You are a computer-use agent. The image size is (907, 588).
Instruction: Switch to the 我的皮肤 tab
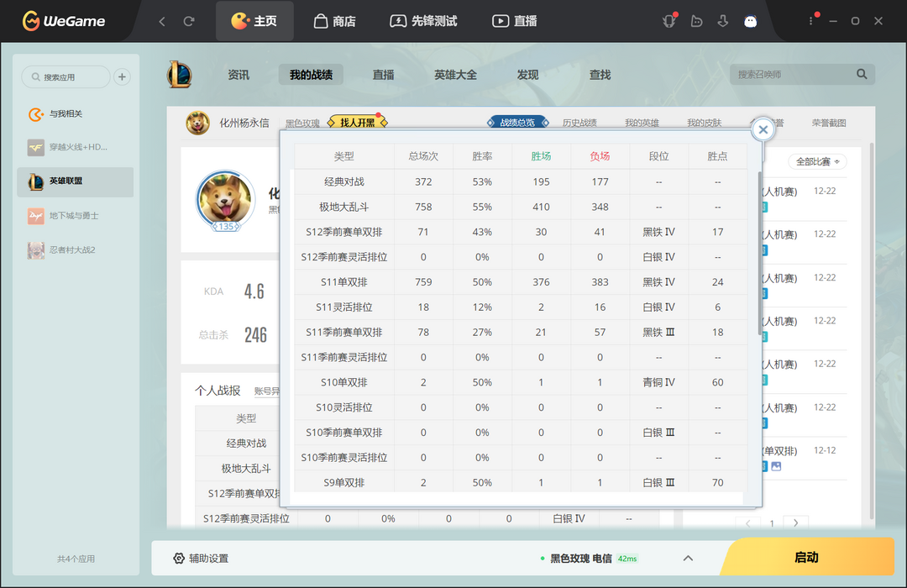(704, 123)
